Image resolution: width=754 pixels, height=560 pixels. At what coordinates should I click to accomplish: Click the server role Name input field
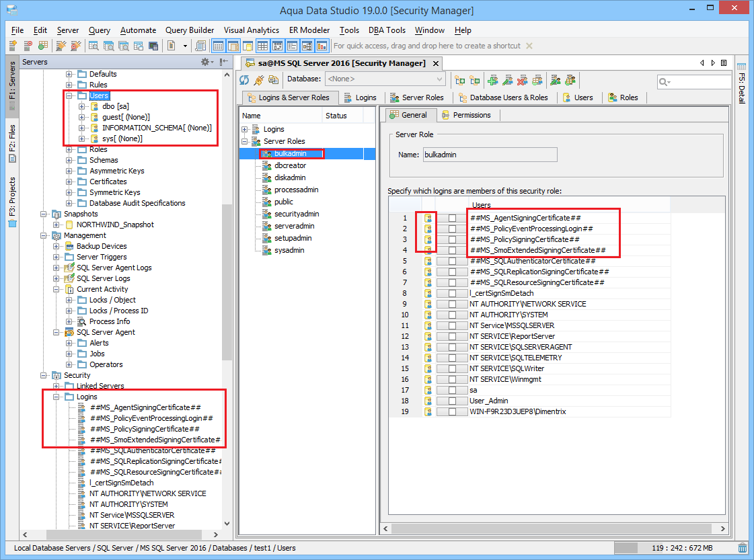pyautogui.click(x=490, y=155)
